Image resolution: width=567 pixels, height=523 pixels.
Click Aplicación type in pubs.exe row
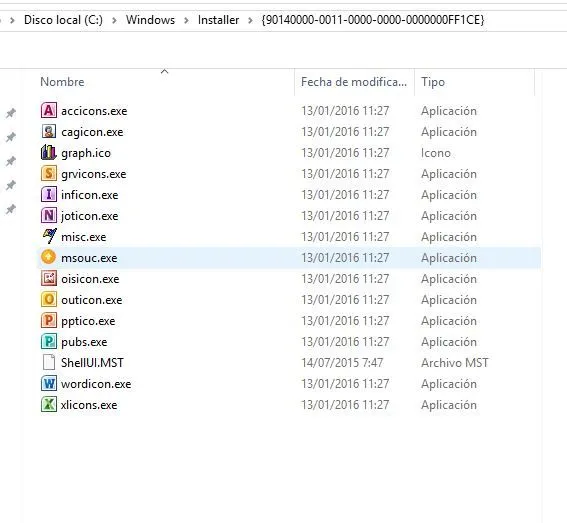click(449, 341)
